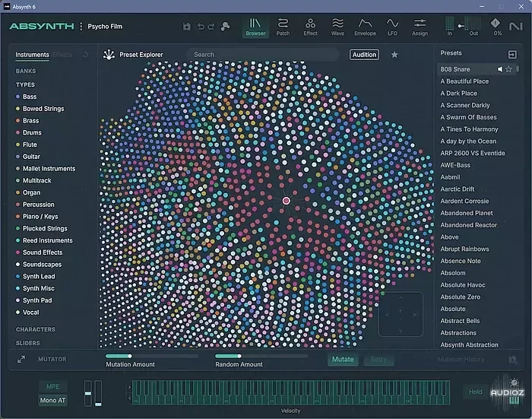This screenshot has width=532, height=419.
Task: Switch to the LFO page
Action: coord(393,27)
